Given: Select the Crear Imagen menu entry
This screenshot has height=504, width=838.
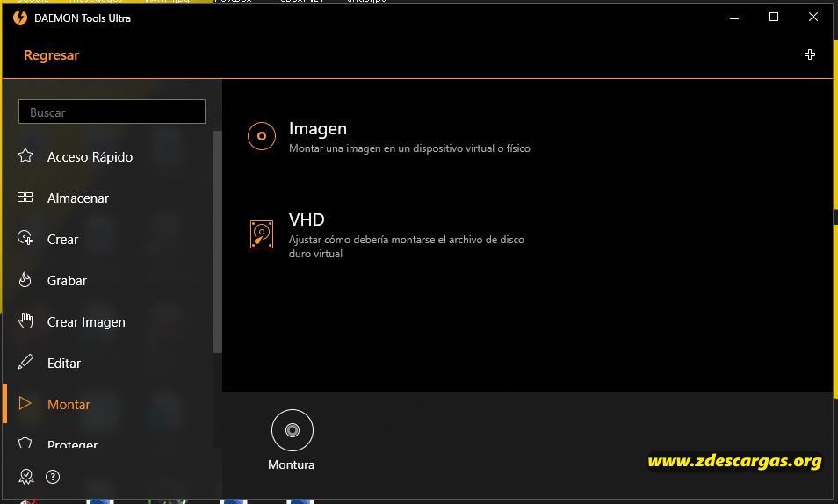Looking at the screenshot, I should (86, 321).
